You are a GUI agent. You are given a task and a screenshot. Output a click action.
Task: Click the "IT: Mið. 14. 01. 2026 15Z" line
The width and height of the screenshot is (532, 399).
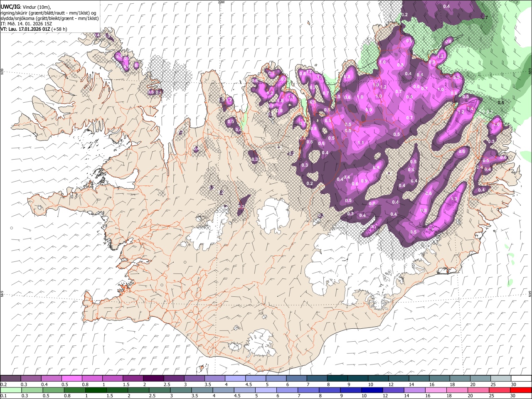tap(26, 24)
